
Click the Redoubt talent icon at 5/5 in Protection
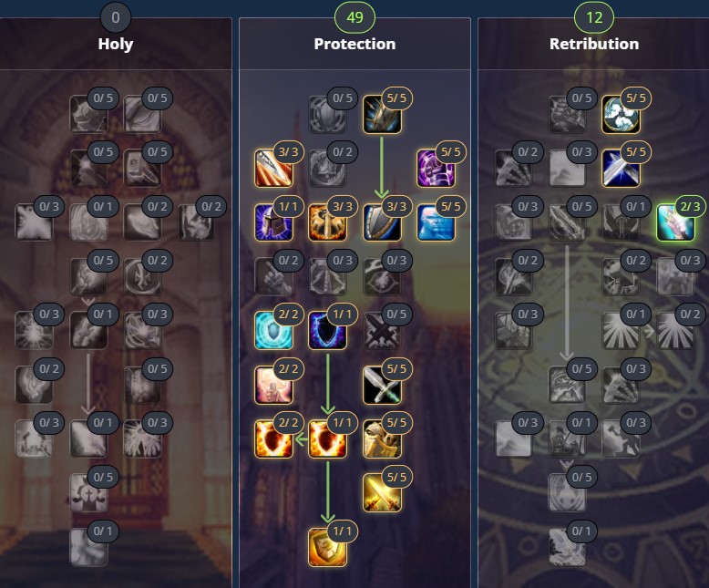coord(382,114)
